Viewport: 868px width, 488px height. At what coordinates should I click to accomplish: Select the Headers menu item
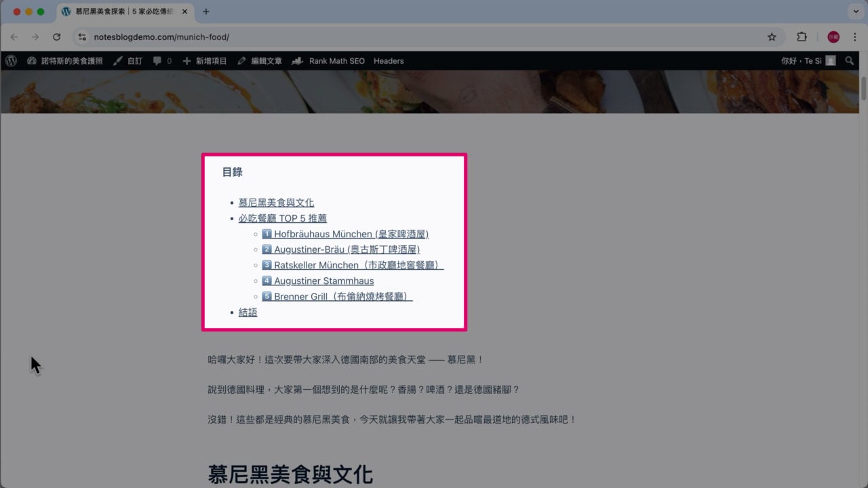tap(389, 61)
